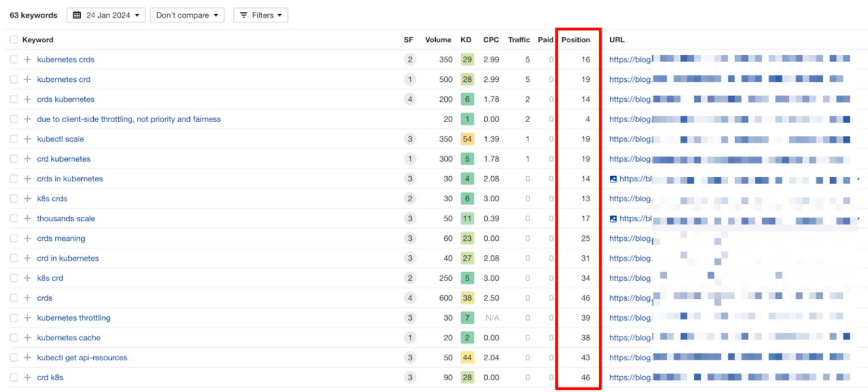Click image icon in thousands scale URL
Image resolution: width=868 pixels, height=392 pixels.
pos(613,219)
